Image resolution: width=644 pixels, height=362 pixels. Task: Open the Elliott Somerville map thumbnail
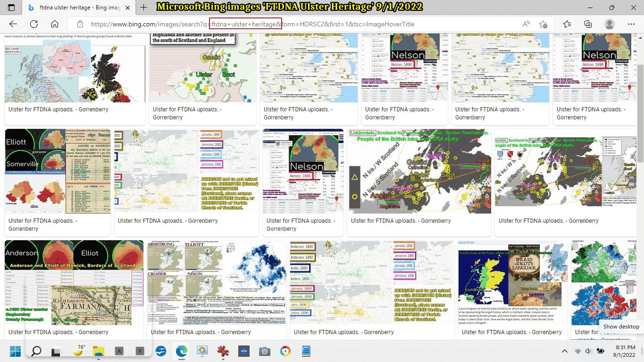(58, 171)
